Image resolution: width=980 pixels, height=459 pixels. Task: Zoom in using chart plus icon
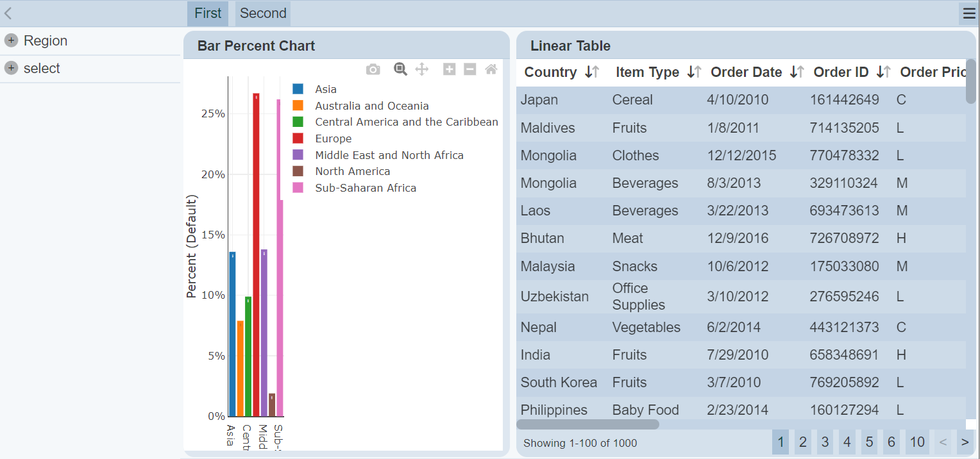[x=449, y=69]
